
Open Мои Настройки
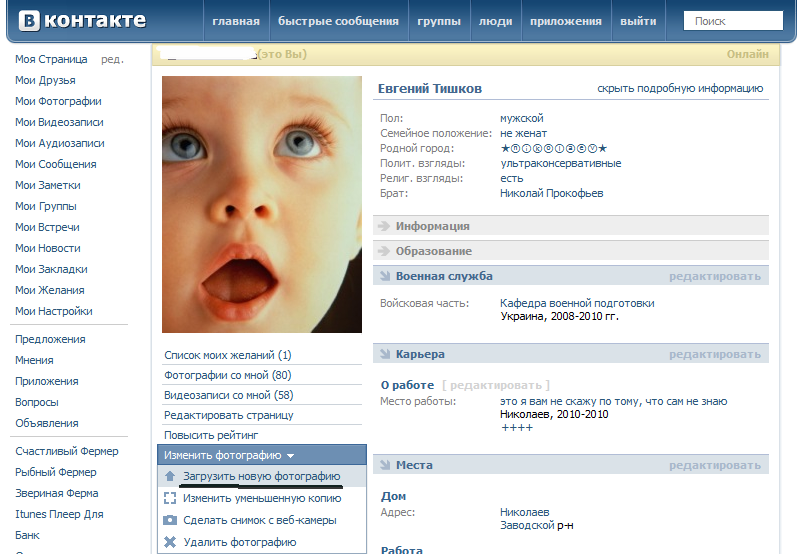(x=54, y=311)
